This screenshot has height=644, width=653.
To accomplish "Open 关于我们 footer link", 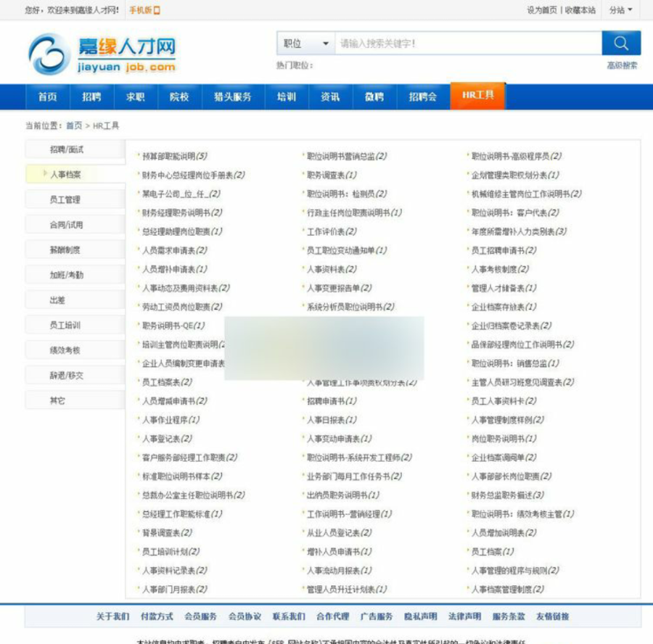I will 112,616.
